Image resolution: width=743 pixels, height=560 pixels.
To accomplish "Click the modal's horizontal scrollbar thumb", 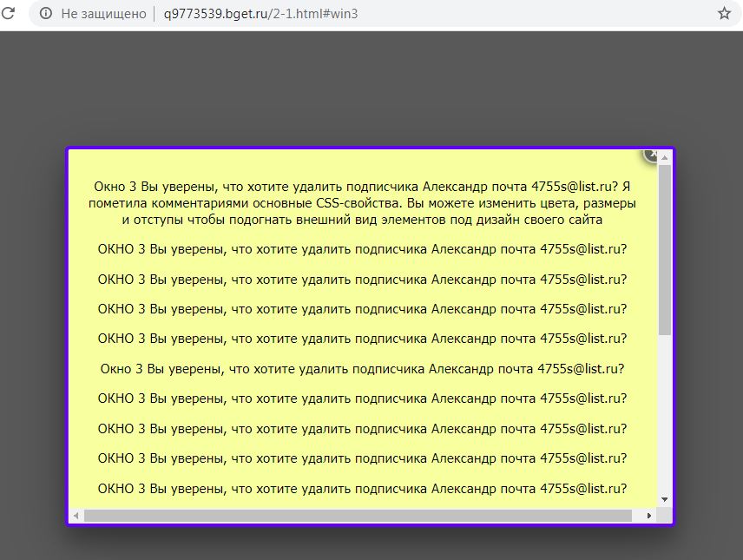I will 358,516.
